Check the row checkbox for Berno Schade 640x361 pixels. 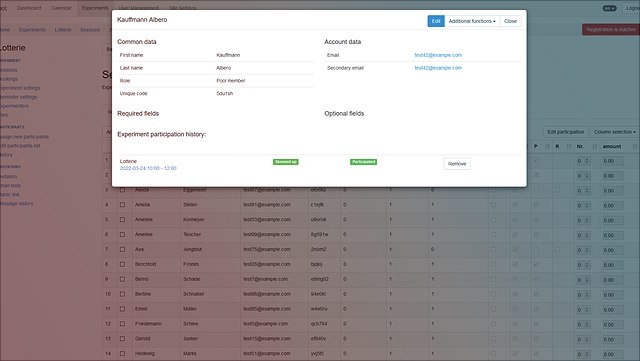coord(122,279)
